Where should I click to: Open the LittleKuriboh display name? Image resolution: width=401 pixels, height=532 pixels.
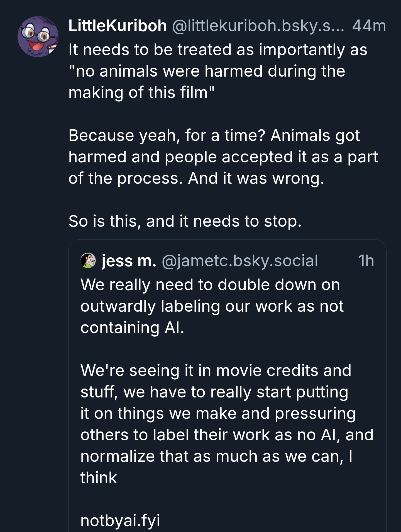coord(117,26)
